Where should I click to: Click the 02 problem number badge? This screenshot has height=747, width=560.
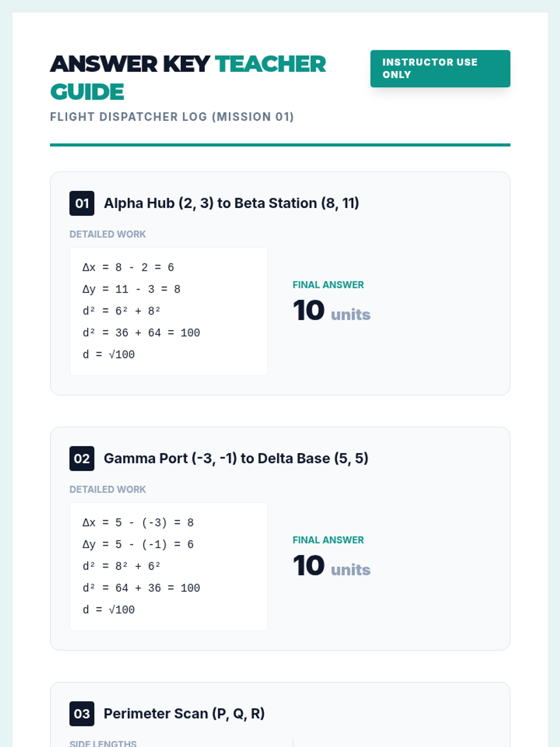82,458
